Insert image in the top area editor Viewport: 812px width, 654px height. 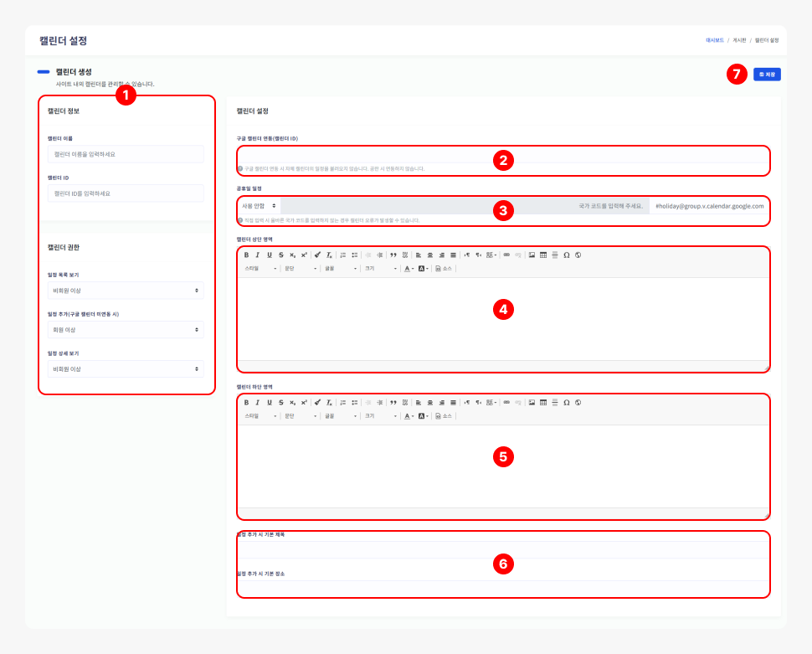point(532,255)
